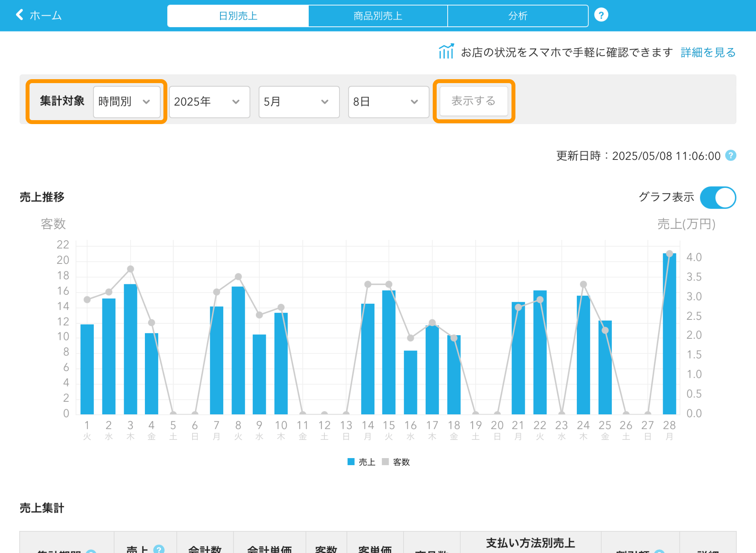756x553 pixels.
Task: Open the 2025年 year dropdown
Action: click(209, 102)
